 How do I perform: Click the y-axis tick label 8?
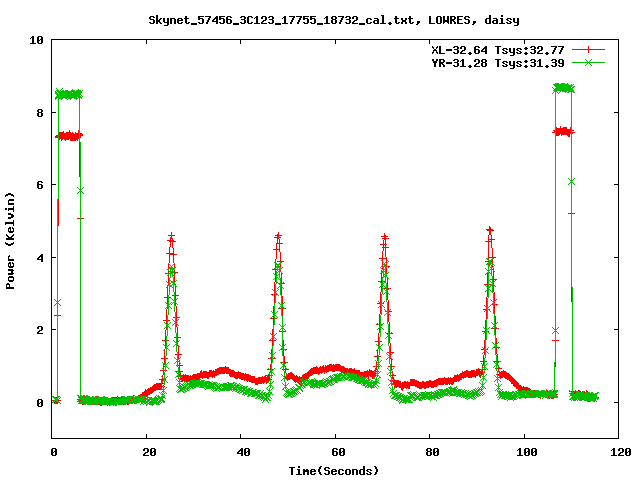tap(40, 113)
